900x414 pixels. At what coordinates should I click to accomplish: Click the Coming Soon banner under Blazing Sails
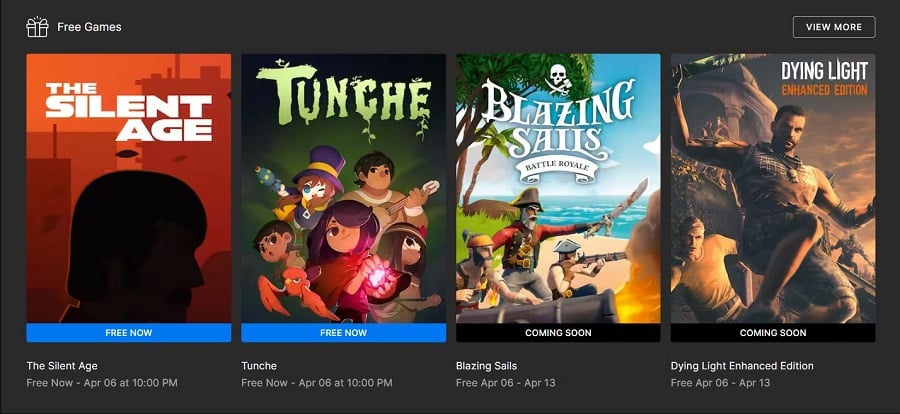558,333
